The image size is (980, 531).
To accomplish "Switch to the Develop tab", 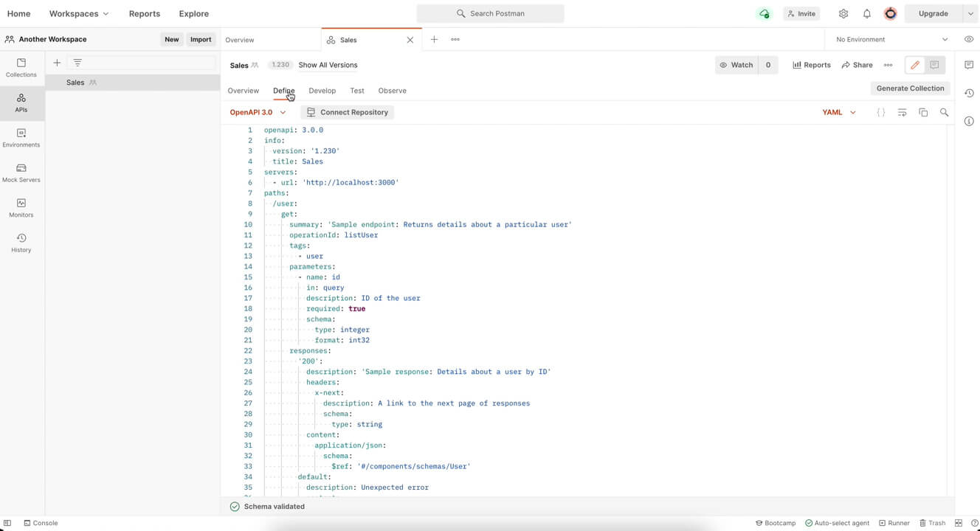I will tap(322, 90).
